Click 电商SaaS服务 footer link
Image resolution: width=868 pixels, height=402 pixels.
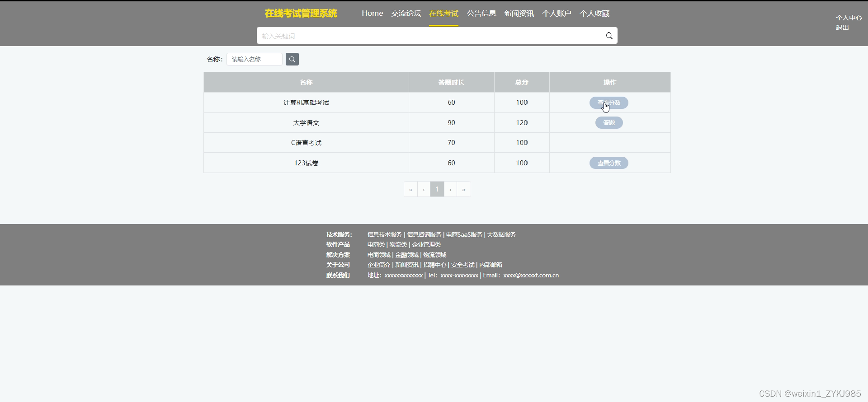click(464, 234)
